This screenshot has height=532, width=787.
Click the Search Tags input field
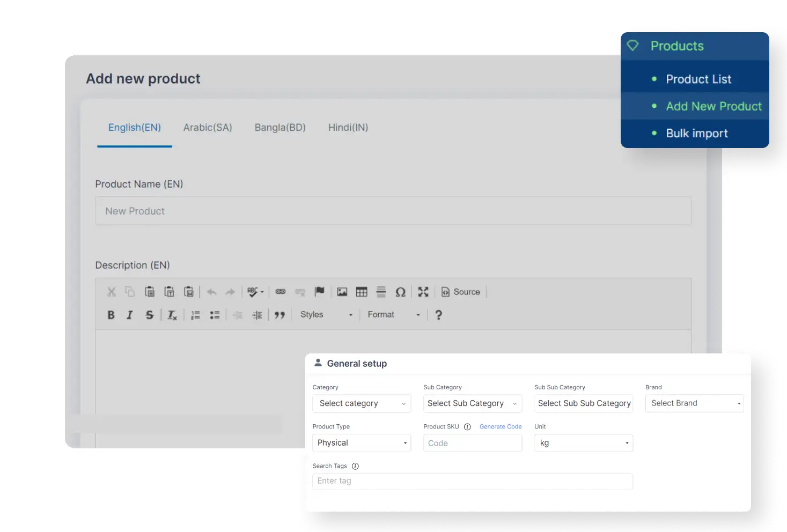(472, 481)
